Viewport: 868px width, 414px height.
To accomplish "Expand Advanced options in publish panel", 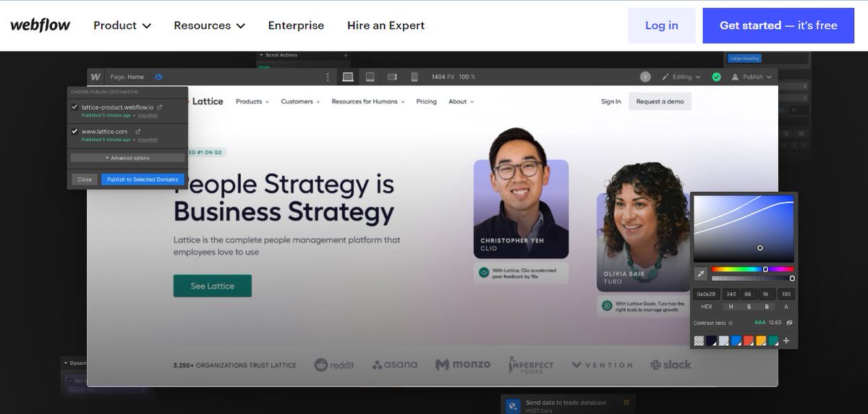I will click(127, 158).
